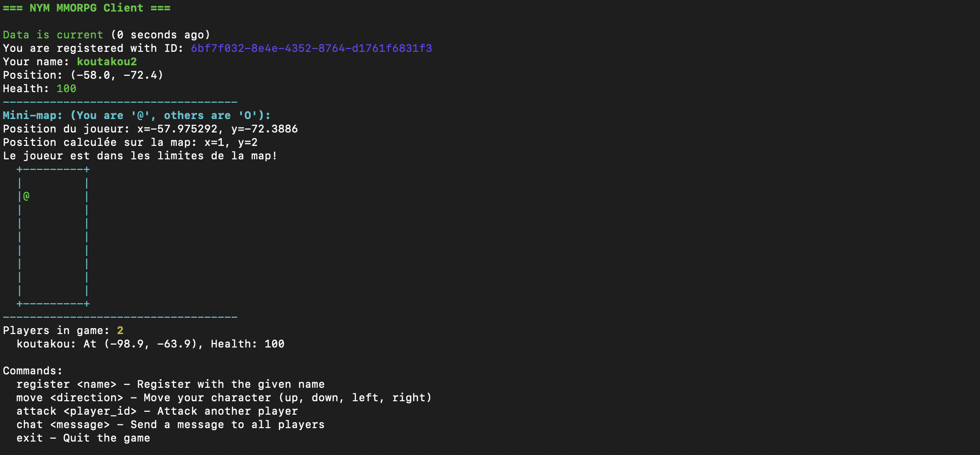This screenshot has height=455, width=980.
Task: Click the 'register <name>' command line
Action: 170,384
